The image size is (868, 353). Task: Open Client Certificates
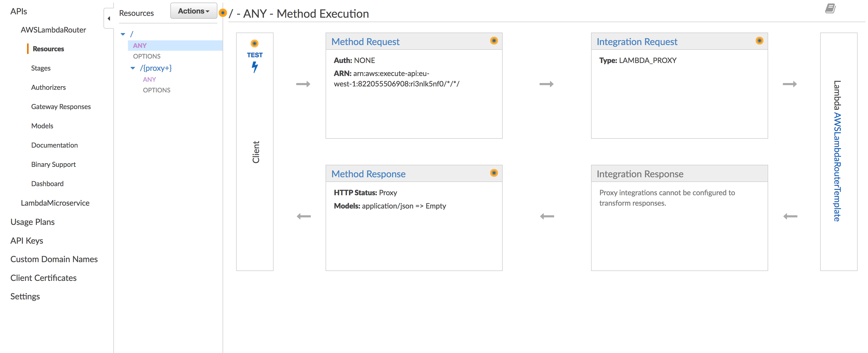tap(43, 278)
